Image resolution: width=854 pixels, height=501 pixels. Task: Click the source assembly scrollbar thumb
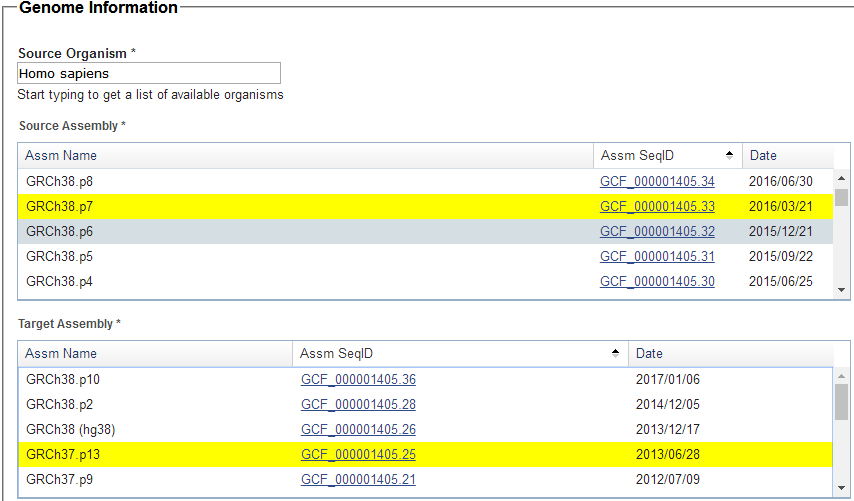(x=841, y=197)
